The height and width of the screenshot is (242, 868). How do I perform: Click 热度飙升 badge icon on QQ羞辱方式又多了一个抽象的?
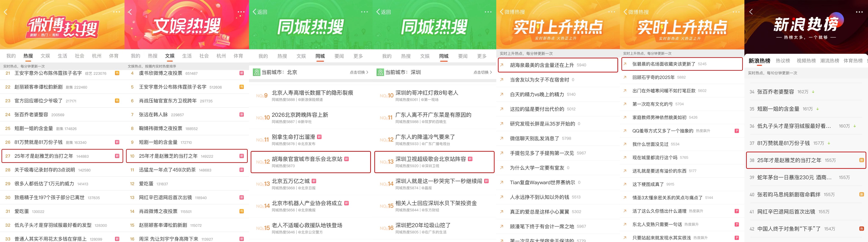[x=737, y=131]
